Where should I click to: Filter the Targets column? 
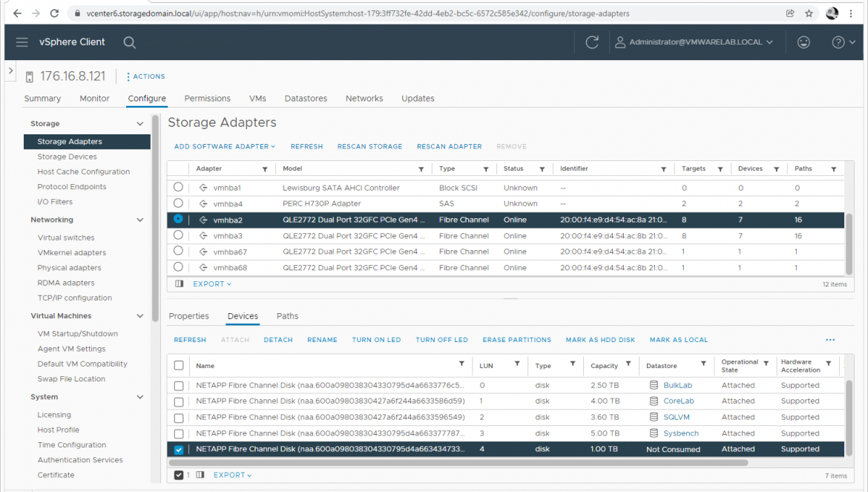[x=720, y=169]
